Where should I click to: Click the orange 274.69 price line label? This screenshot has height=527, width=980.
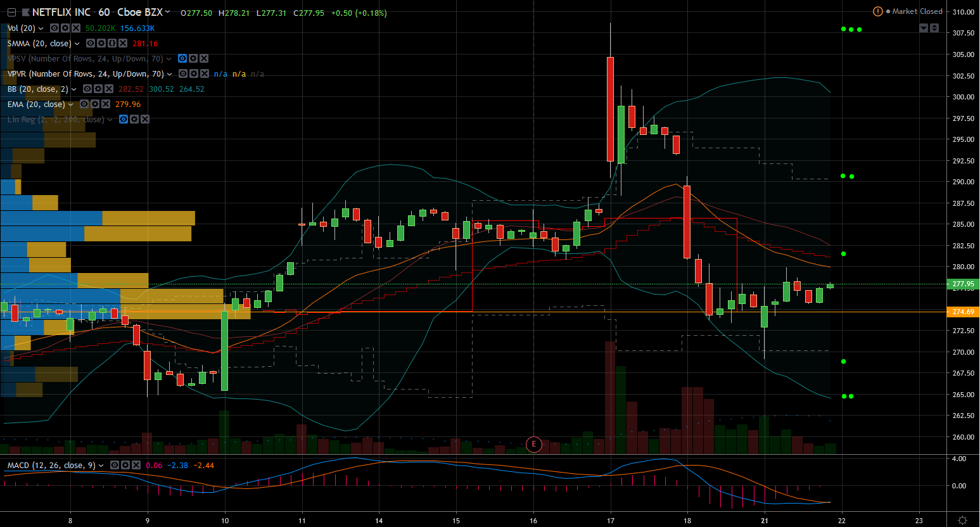[964, 312]
